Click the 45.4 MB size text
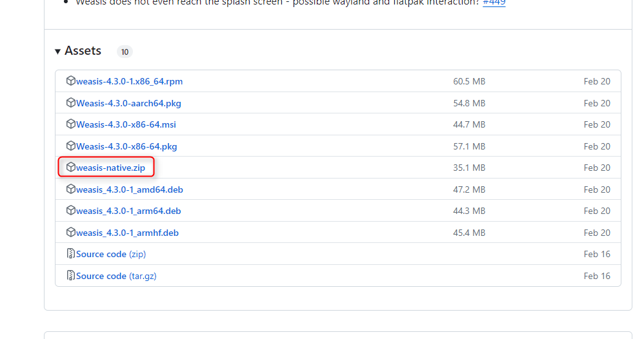 click(x=469, y=233)
